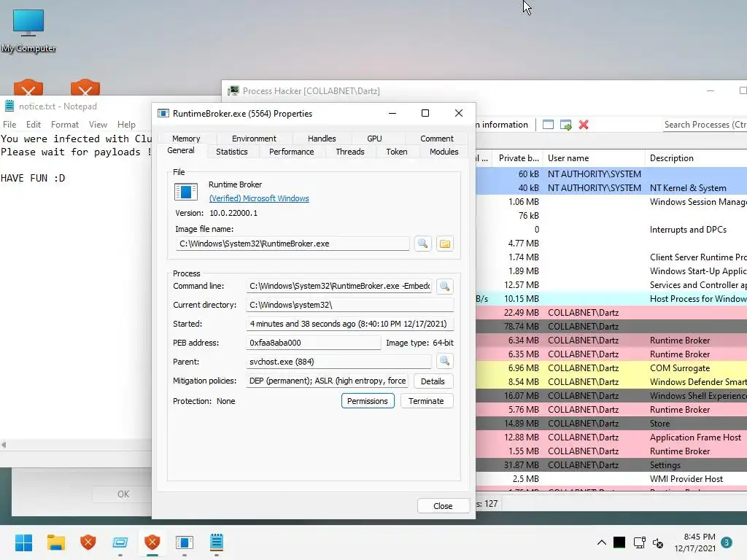Screen dimensions: 747x560
Task: Click the Close button in the Properties dialog
Action: (x=443, y=506)
